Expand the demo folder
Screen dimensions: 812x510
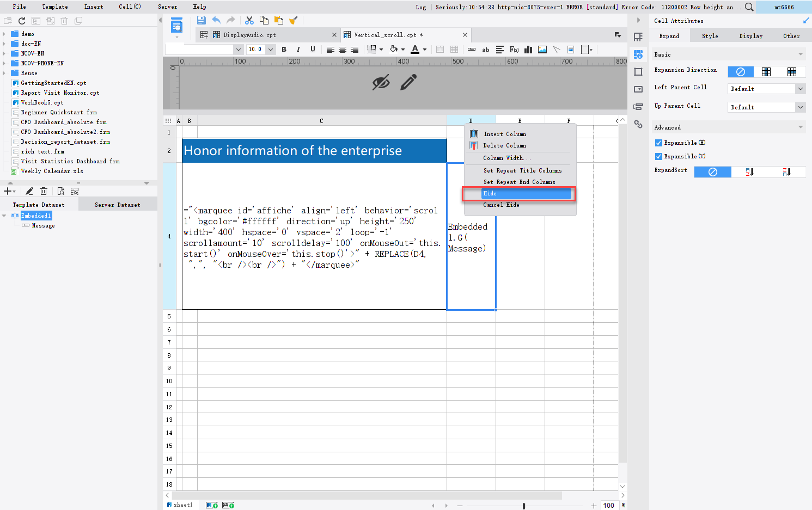(x=4, y=34)
